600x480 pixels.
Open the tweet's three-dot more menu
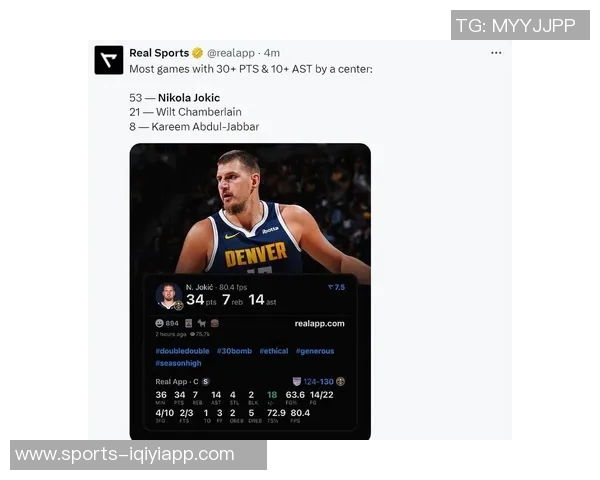click(x=496, y=53)
